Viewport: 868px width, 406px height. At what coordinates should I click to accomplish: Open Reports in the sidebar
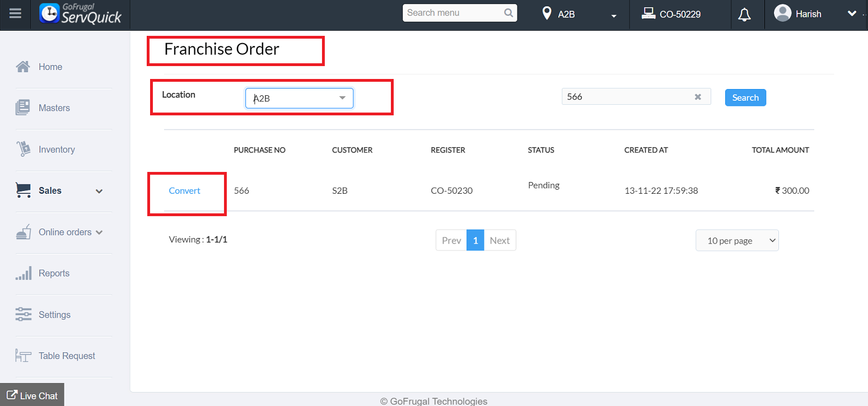coord(54,273)
